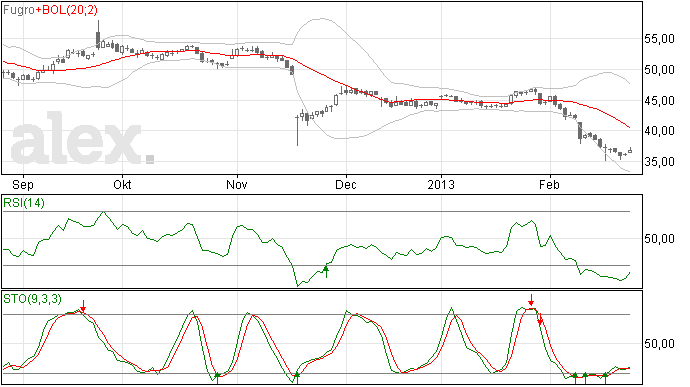
Task: Click the green buy arrow on the RSI line
Action: 326,271
